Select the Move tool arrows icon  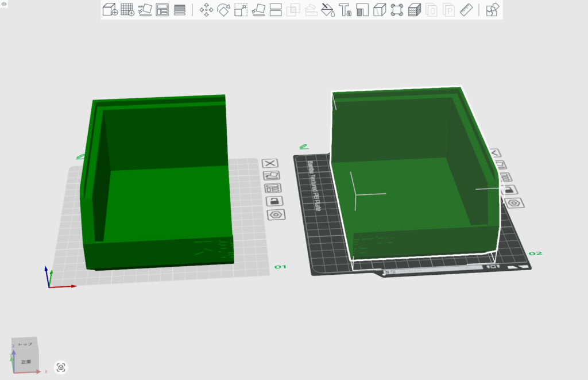click(206, 10)
